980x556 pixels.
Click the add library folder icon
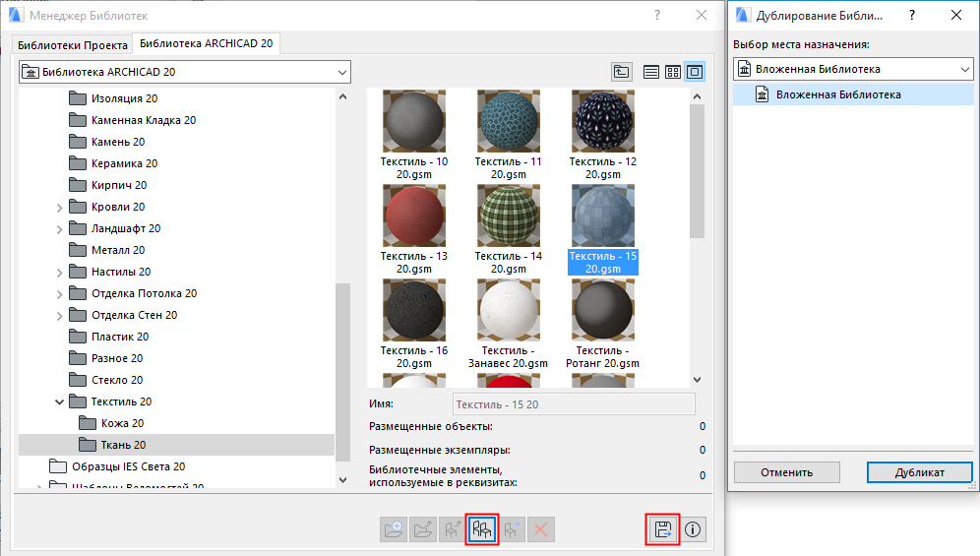point(394,529)
